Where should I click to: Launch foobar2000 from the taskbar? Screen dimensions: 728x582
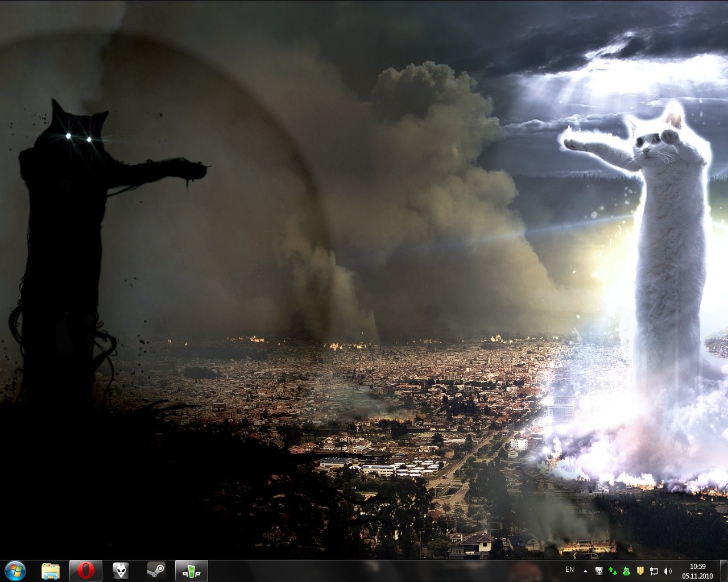(x=121, y=570)
